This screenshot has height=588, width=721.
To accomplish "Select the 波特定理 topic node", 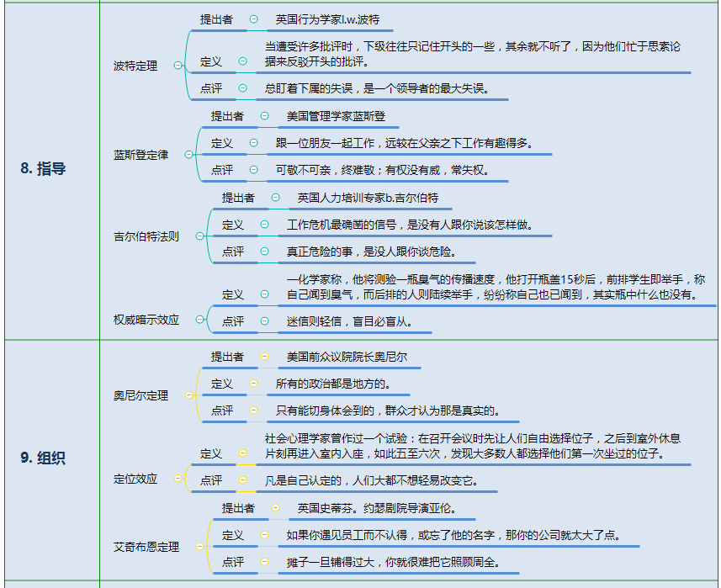I will coord(135,66).
